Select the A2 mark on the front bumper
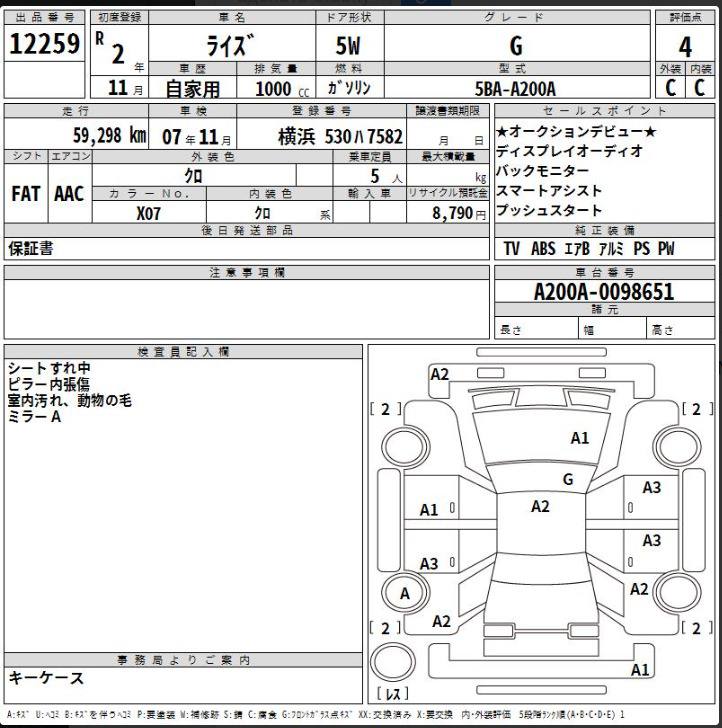This screenshot has width=722, height=728. click(440, 374)
